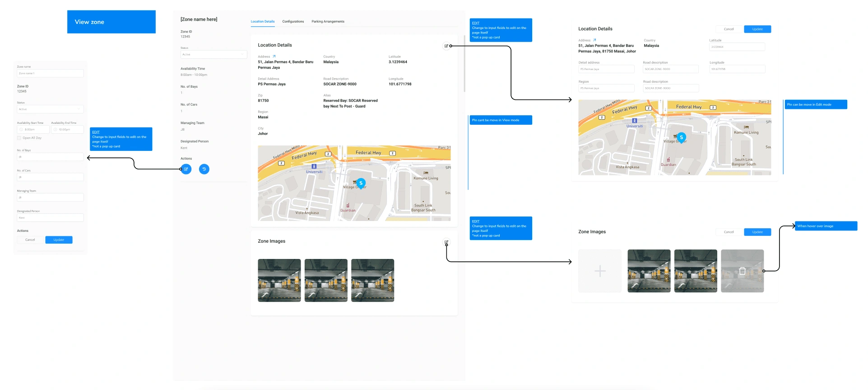
Task: Click clock icon in Availability End Time field
Action: point(55,130)
